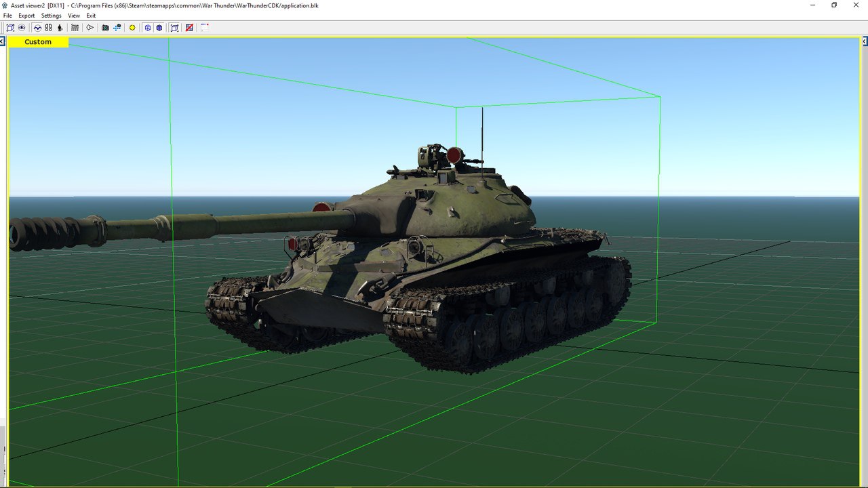Toggle the solid blue cube button
The width and height of the screenshot is (868, 488).
click(x=159, y=28)
